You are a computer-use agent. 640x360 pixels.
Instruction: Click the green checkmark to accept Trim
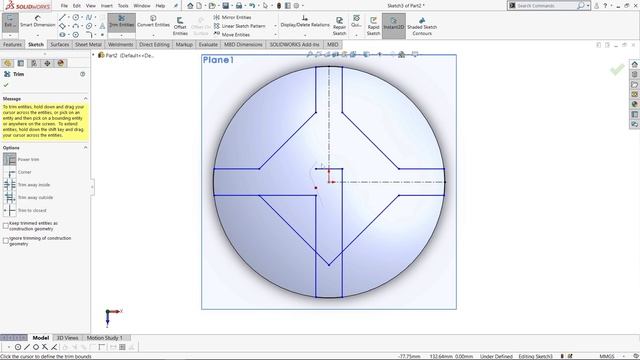pyautogui.click(x=6, y=85)
